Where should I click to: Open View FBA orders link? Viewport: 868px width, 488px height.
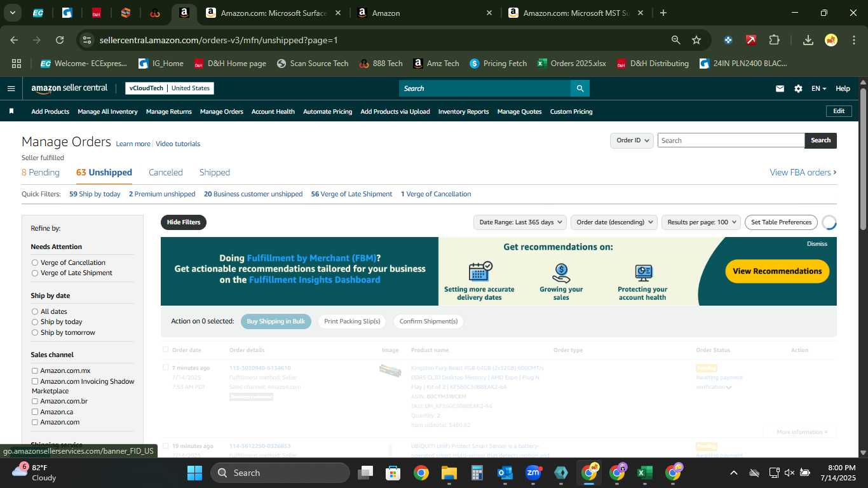pyautogui.click(x=803, y=172)
